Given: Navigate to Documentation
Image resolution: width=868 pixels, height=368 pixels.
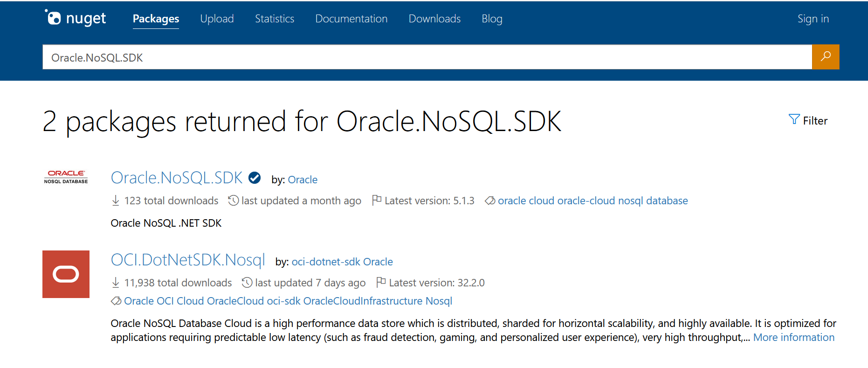Looking at the screenshot, I should click(351, 19).
